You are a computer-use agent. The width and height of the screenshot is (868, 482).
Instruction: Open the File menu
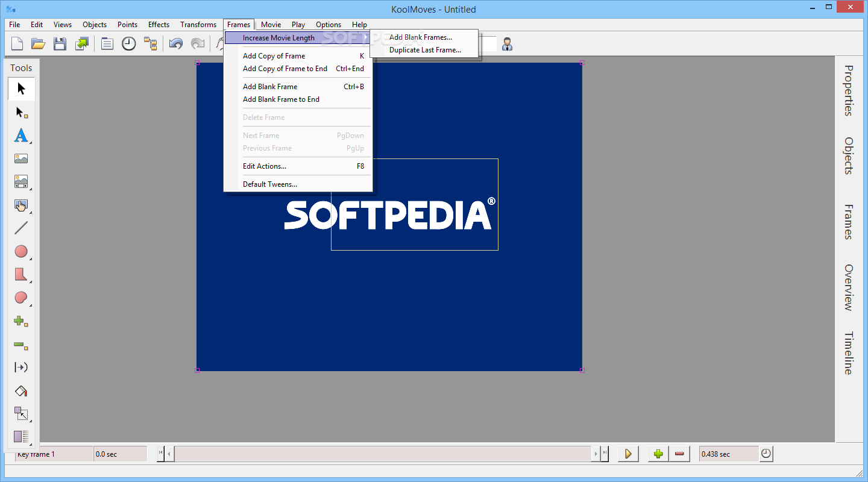(x=14, y=25)
